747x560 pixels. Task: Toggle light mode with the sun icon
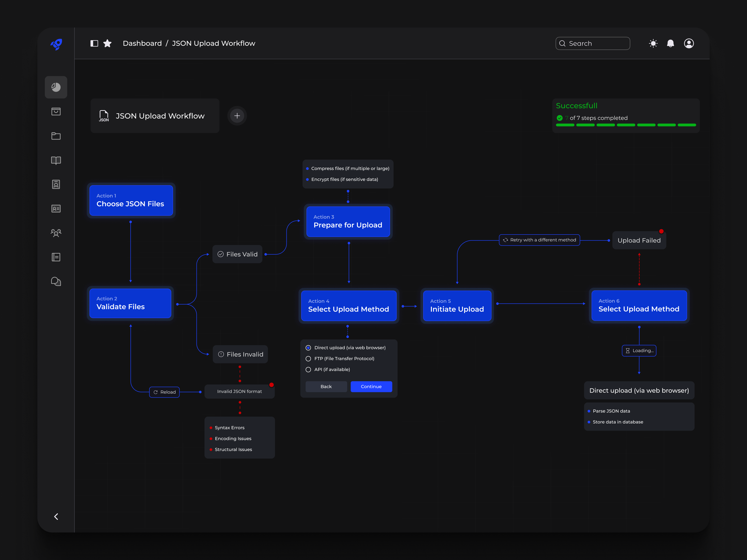[653, 43]
